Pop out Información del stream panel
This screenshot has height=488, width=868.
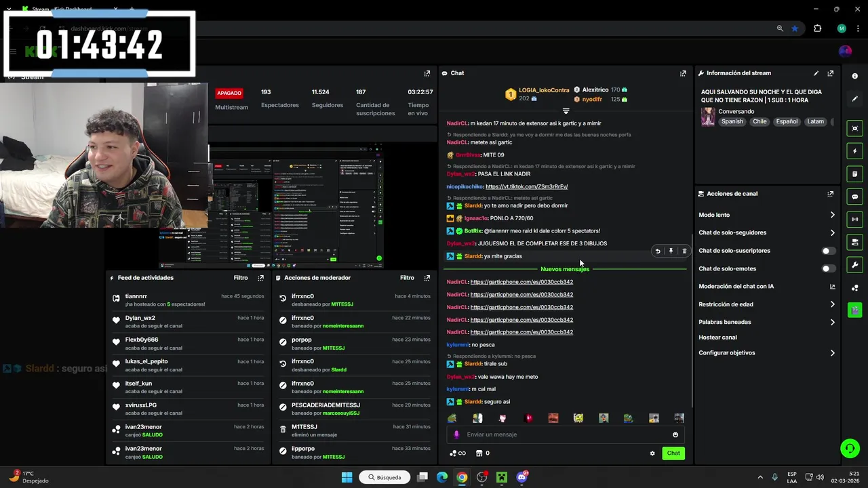(x=830, y=73)
